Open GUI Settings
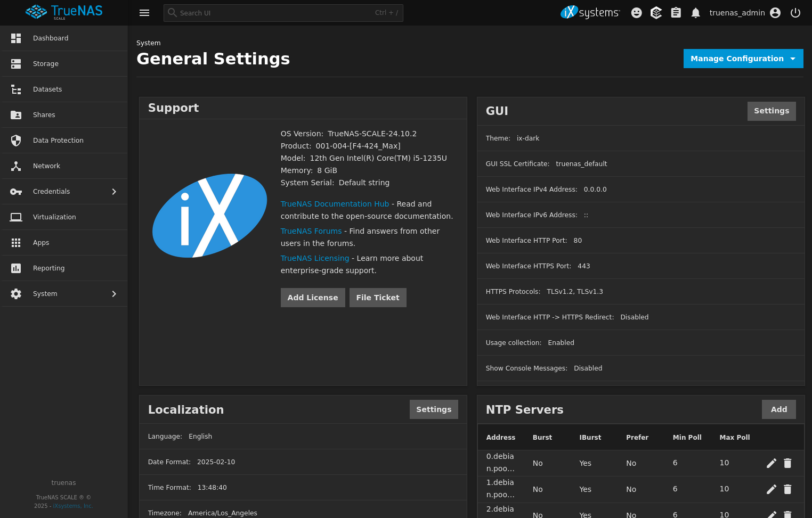 click(x=772, y=111)
